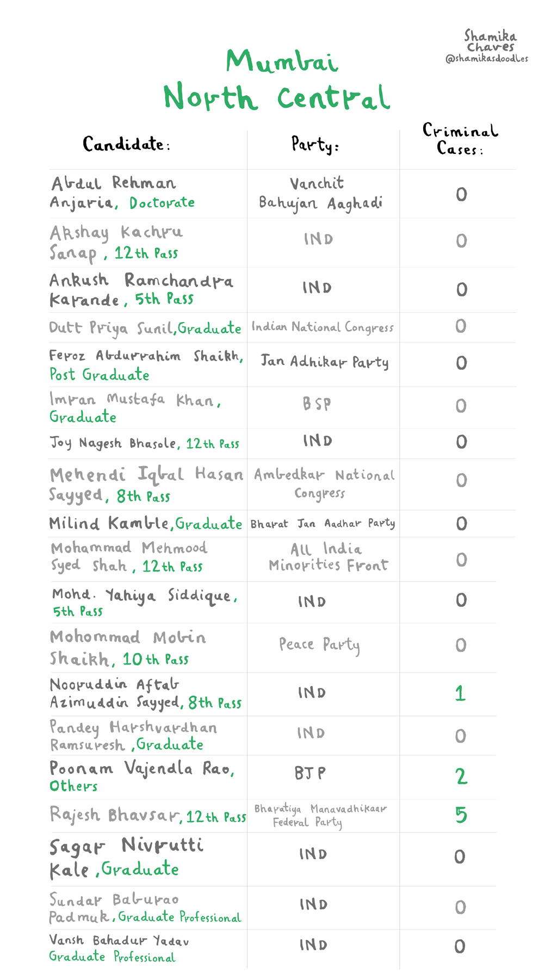Click Jan Adhikar Party text
Viewport: 557px width, 980px height.
click(x=324, y=362)
